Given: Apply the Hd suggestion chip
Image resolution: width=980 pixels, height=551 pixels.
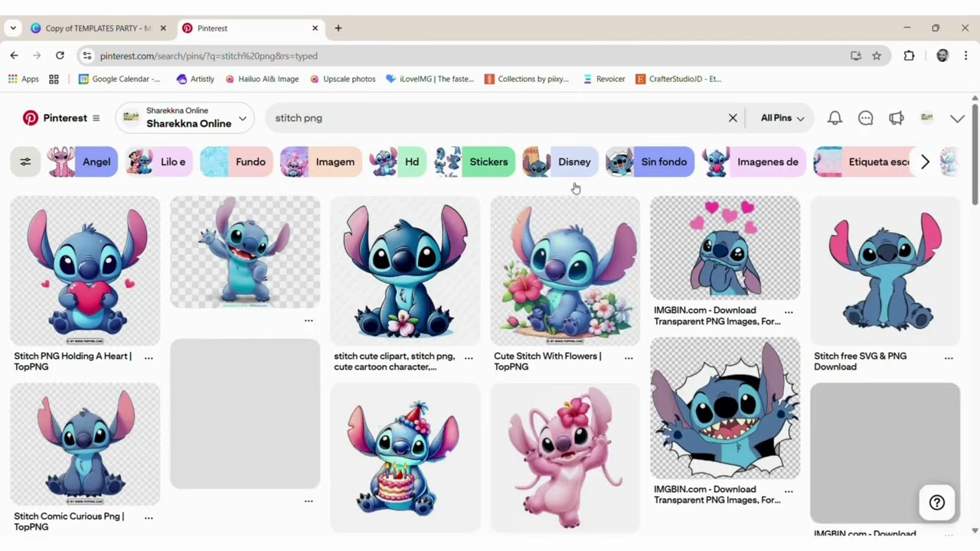Looking at the screenshot, I should tap(397, 161).
